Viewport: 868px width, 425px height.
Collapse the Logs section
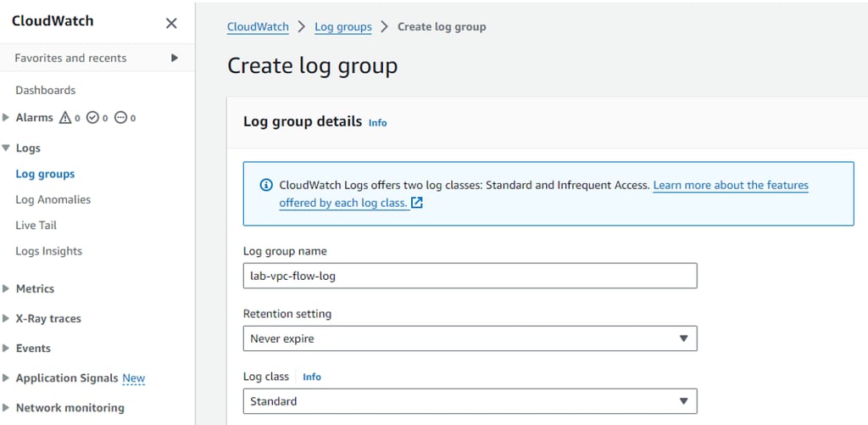pyautogui.click(x=7, y=148)
